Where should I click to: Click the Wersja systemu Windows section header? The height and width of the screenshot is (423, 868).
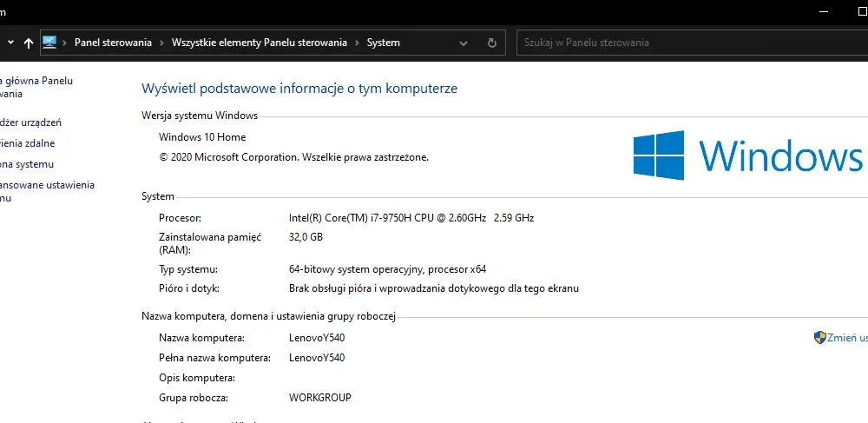200,116
